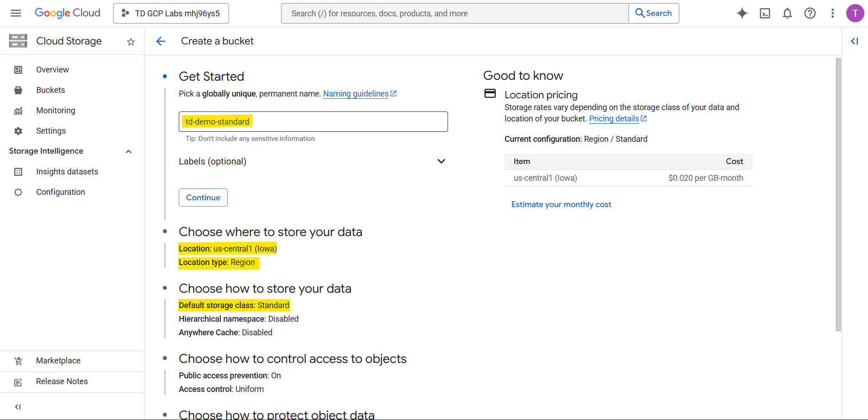Pin Cloud Storage with the star icon
868x420 pixels.
pos(131,42)
